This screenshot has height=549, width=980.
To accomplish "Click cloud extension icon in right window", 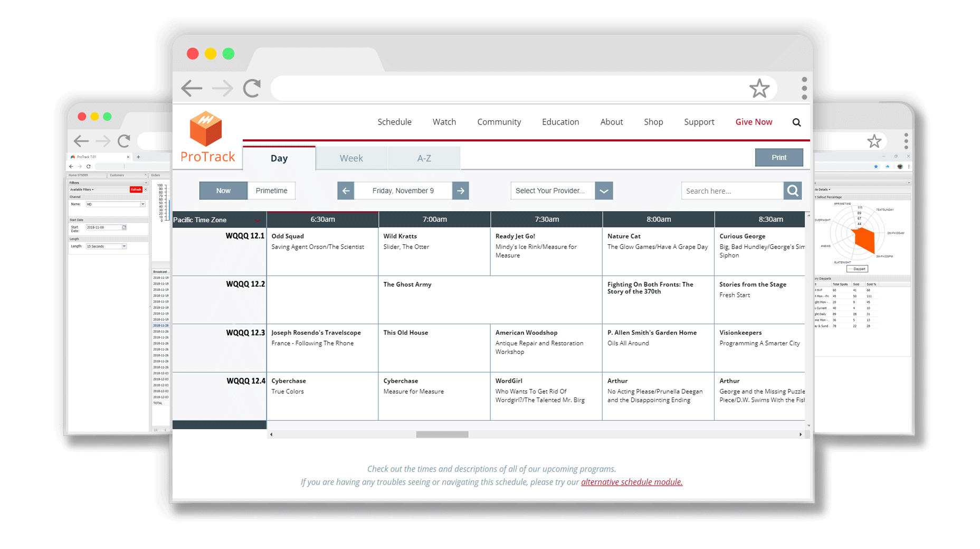I will pyautogui.click(x=888, y=166).
